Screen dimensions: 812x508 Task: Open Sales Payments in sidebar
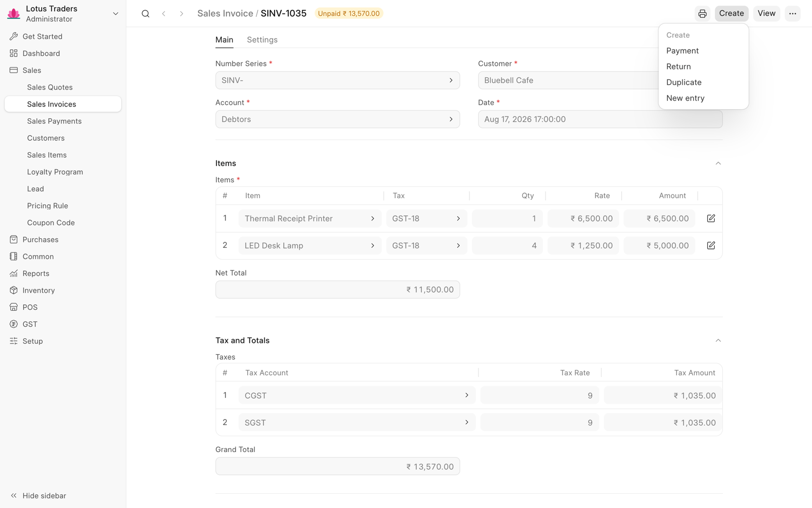click(63, 121)
